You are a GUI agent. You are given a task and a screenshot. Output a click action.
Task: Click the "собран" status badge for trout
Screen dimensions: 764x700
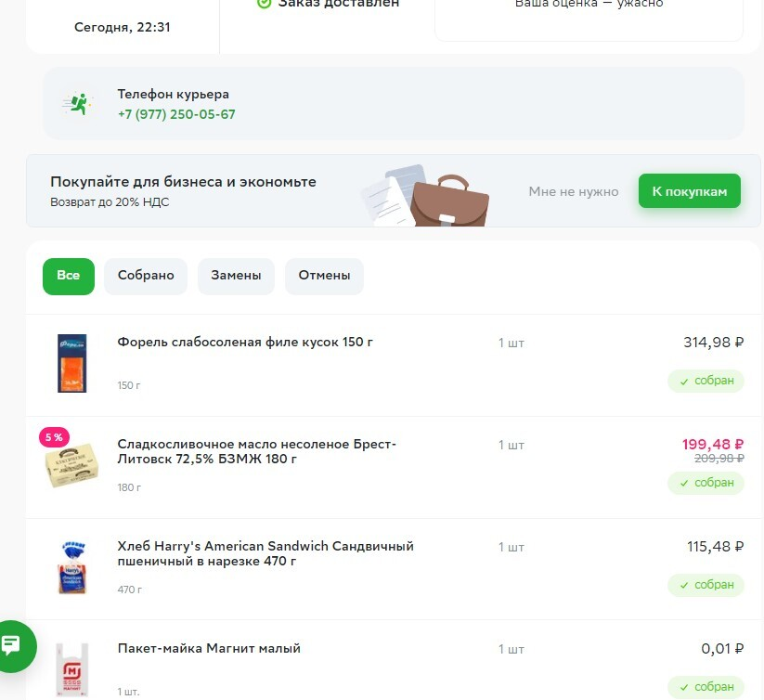point(706,381)
